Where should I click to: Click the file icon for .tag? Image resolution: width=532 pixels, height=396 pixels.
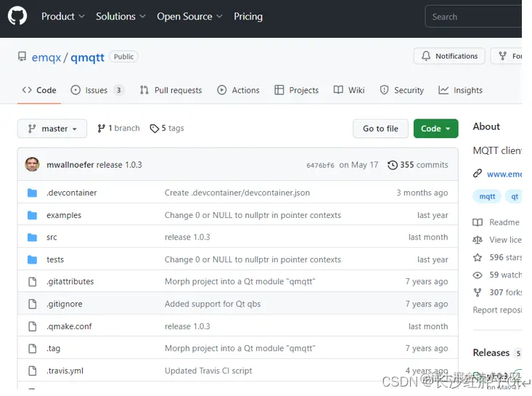[32, 349]
